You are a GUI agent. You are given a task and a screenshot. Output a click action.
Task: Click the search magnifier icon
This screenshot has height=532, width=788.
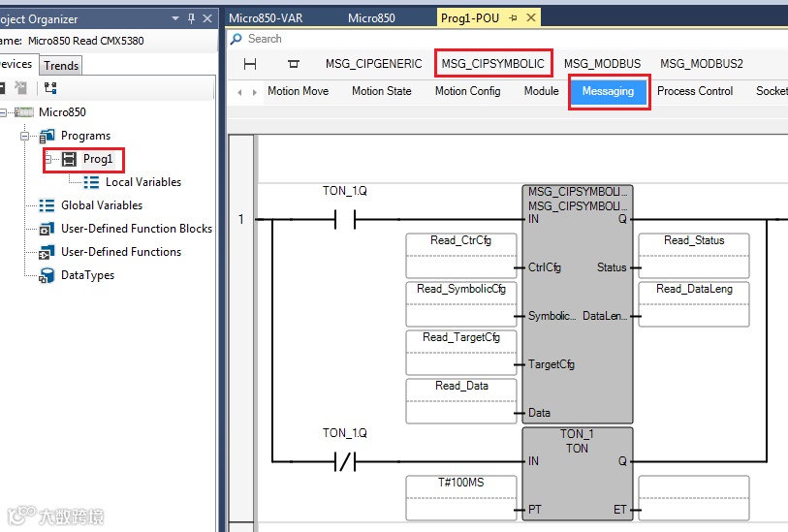click(x=236, y=39)
